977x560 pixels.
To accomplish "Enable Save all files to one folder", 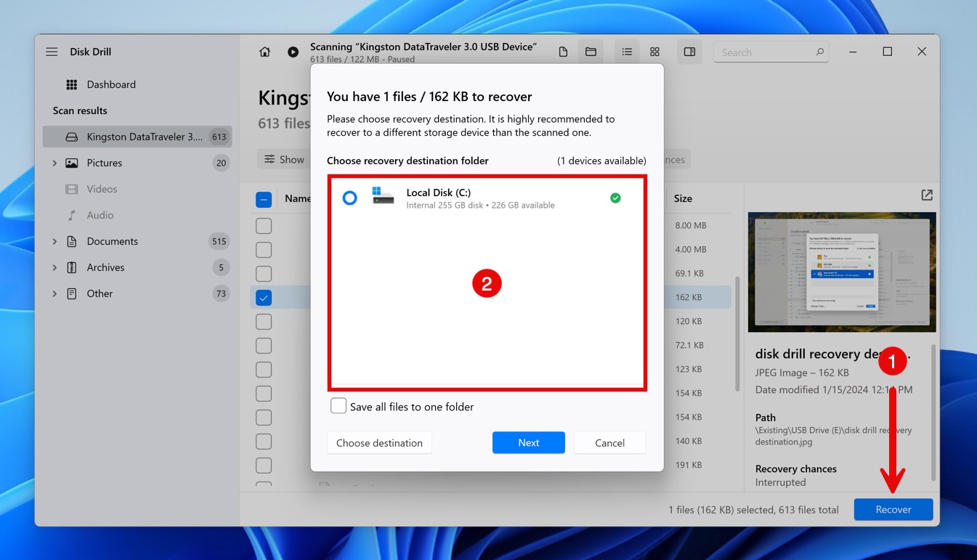I will point(338,406).
